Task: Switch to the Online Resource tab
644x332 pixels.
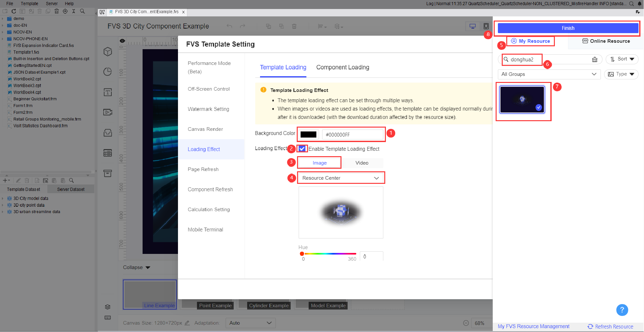Action: point(606,41)
